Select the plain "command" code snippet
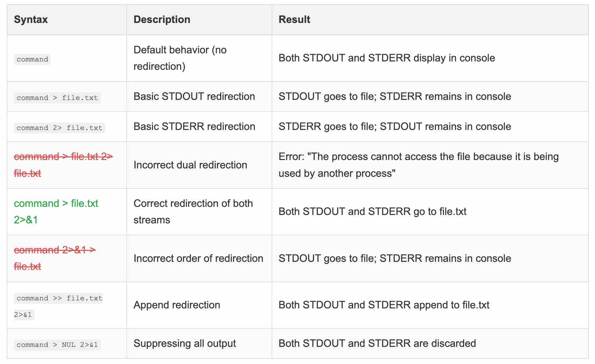Image resolution: width=595 pixels, height=364 pixels. (32, 59)
